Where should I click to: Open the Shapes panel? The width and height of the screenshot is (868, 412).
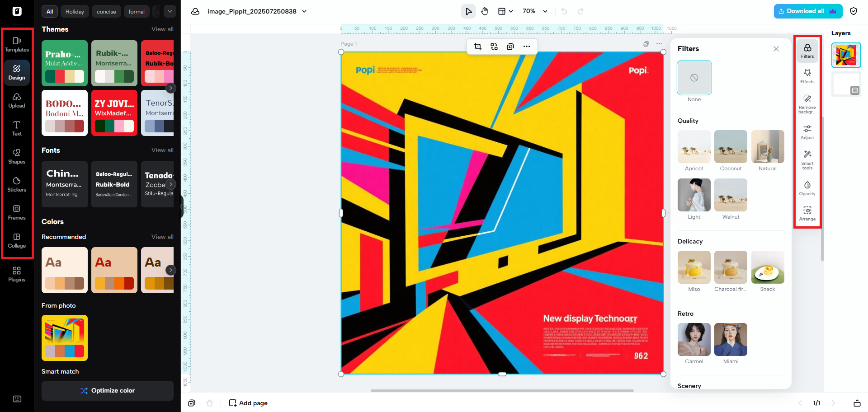coord(17,156)
